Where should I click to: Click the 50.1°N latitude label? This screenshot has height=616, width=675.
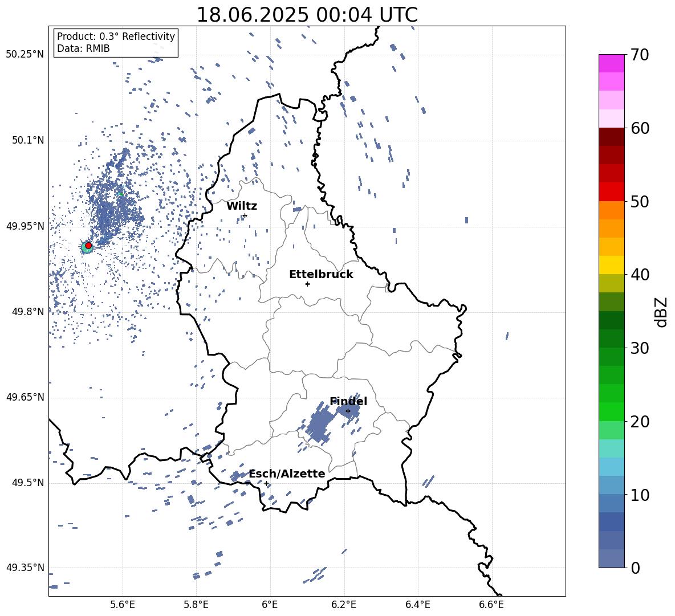[x=28, y=140]
